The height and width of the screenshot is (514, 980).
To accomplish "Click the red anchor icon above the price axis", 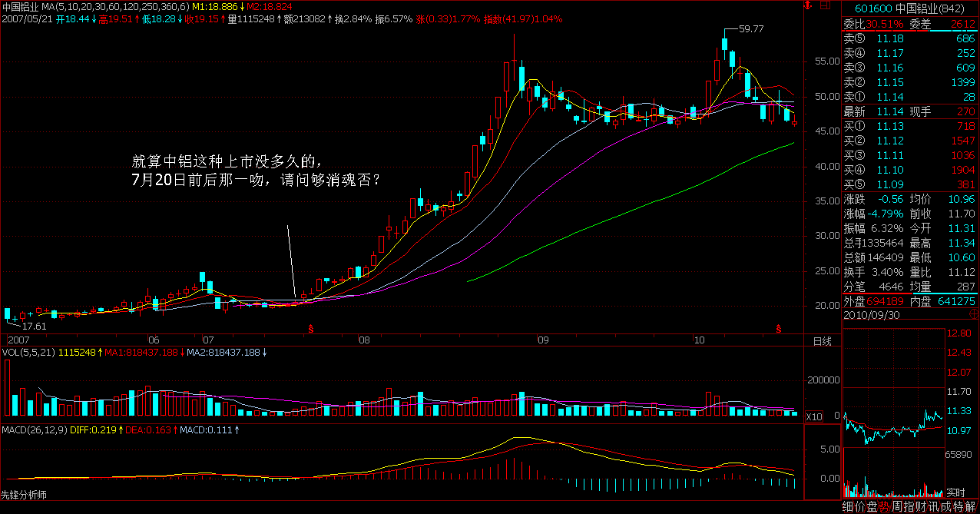I will pos(807,6).
